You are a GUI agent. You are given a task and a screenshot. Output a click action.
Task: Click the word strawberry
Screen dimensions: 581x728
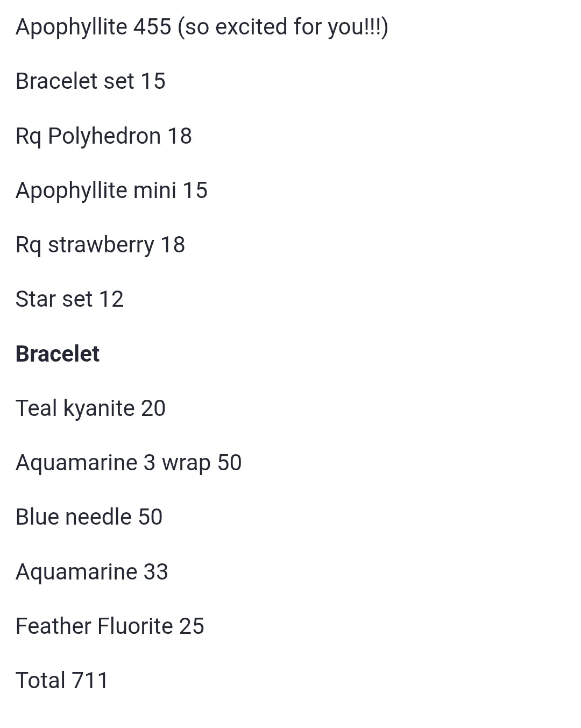[x=101, y=245]
